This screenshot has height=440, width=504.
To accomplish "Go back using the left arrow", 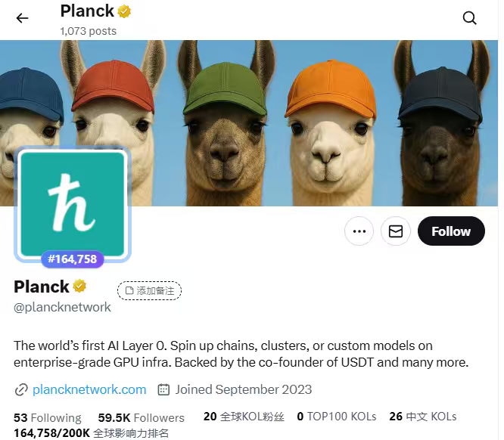I will click(22, 18).
